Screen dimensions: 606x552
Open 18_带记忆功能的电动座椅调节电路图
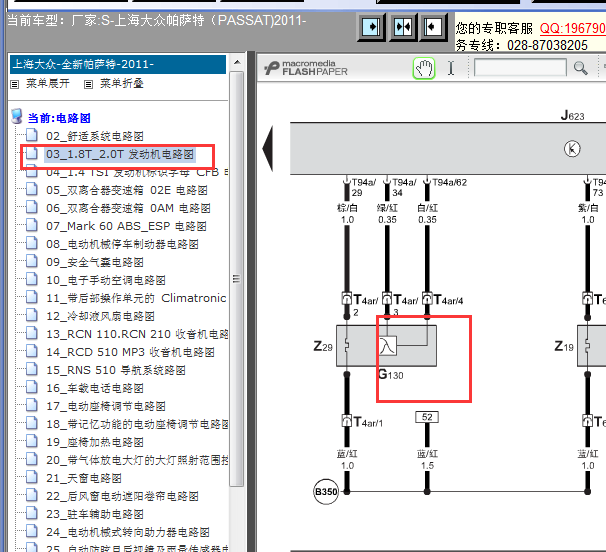click(137, 424)
